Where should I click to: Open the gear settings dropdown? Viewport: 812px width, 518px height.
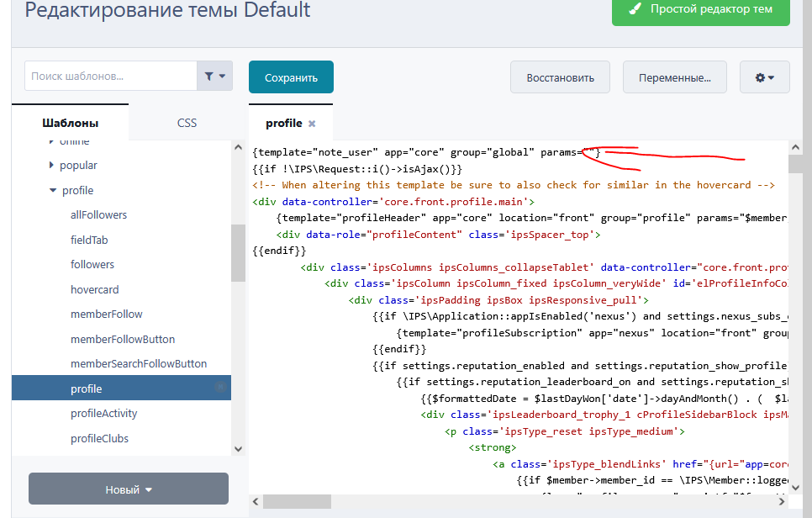[764, 77]
